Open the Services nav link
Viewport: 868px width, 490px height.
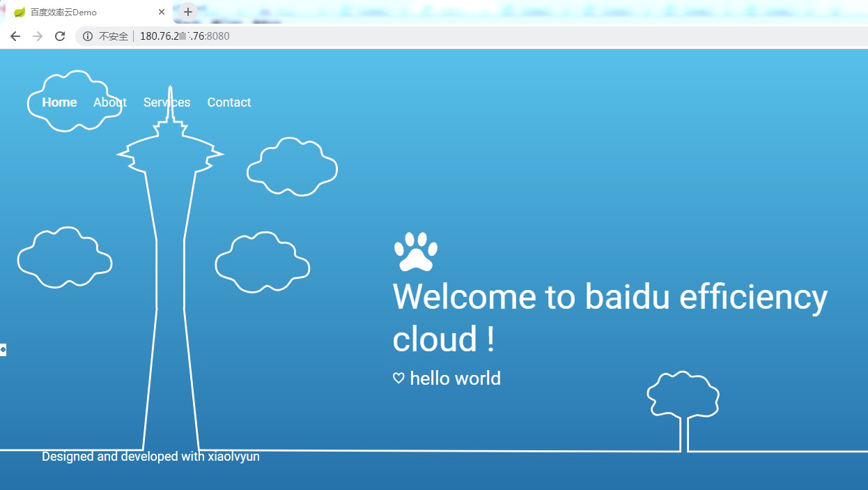tap(167, 102)
